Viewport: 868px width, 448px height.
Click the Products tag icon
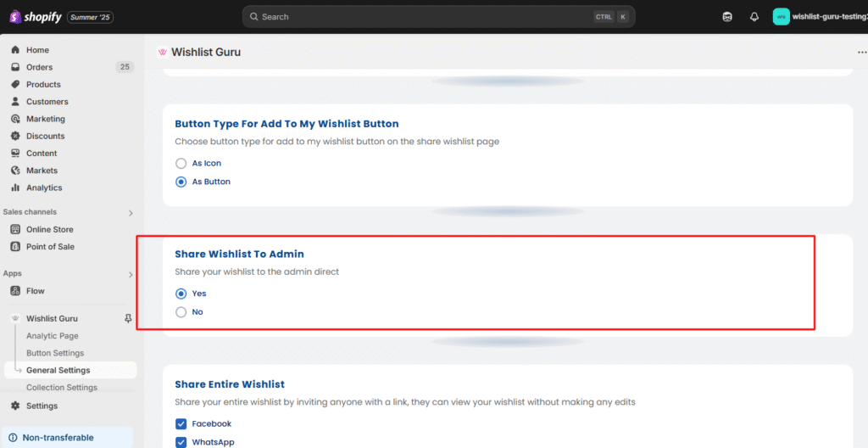15,84
